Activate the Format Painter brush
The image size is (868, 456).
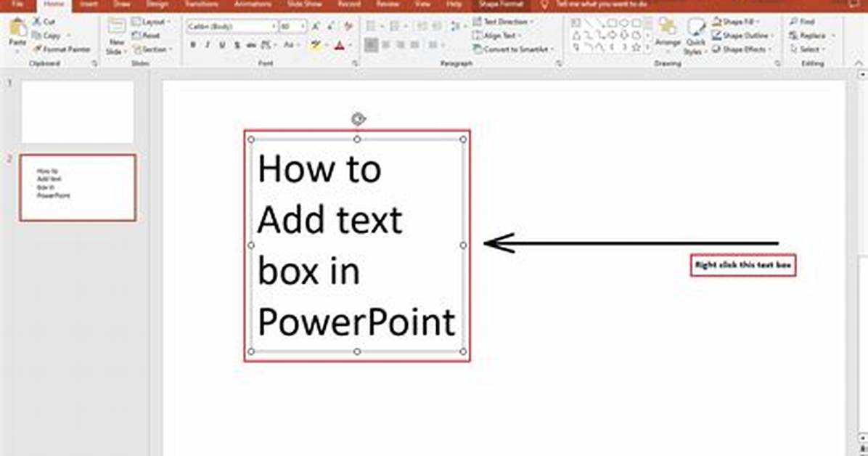point(61,49)
